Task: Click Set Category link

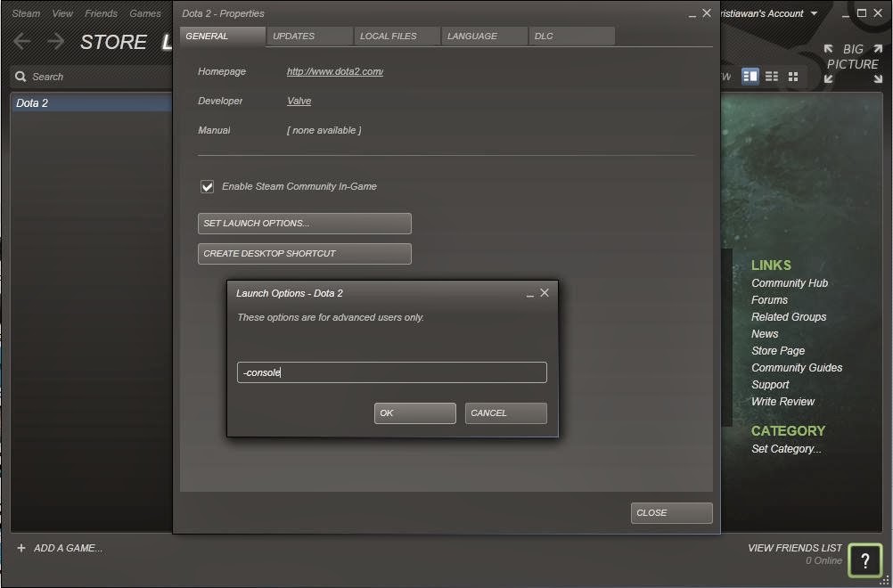Action: (786, 448)
